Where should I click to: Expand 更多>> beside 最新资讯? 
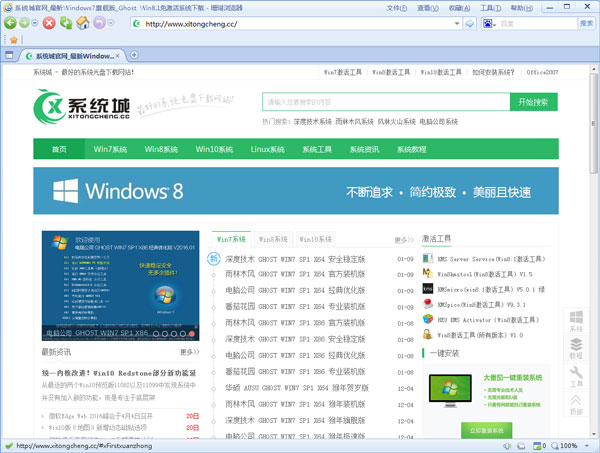(190, 352)
